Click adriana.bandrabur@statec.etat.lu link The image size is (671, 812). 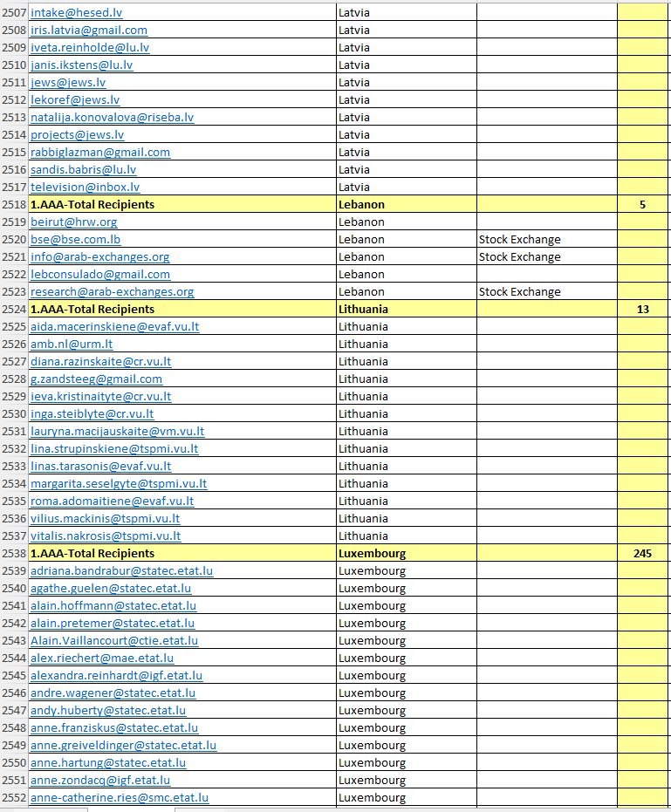[122, 570]
